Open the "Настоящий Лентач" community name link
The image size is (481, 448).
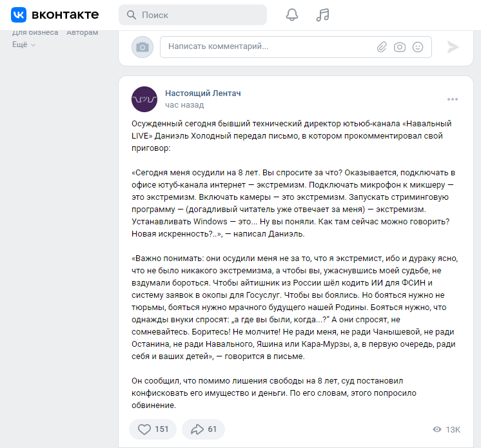coord(202,93)
